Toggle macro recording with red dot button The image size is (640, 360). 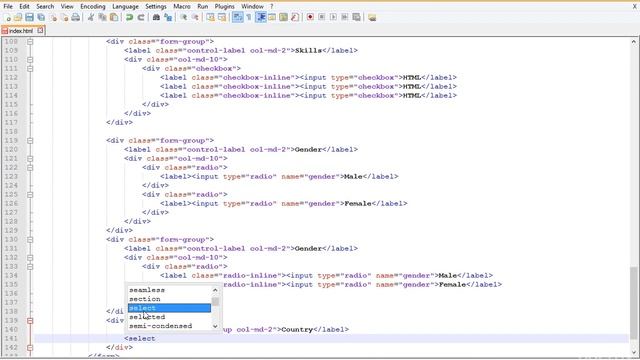click(x=310, y=18)
